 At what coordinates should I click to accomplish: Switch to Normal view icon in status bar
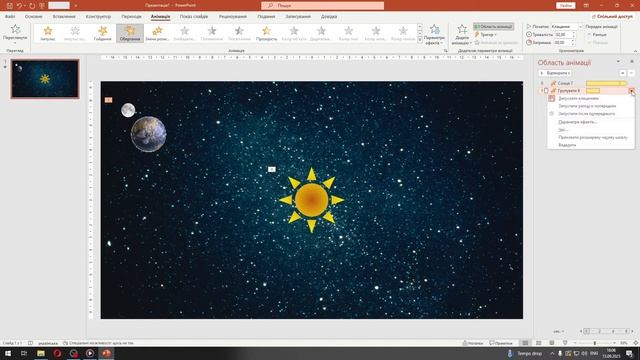click(x=525, y=343)
